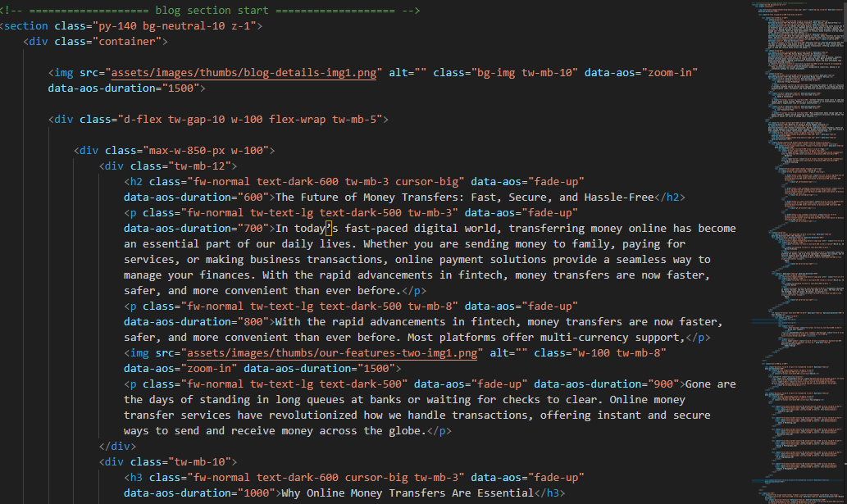Open the blog-details-img1.png source path link
This screenshot has height=504, width=847.
click(x=244, y=72)
